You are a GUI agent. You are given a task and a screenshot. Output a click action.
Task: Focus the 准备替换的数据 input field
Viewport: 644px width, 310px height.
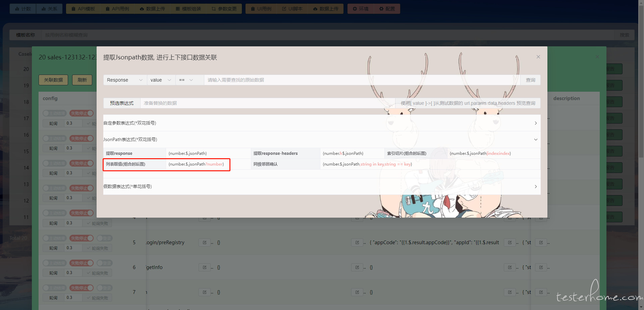pos(267,103)
